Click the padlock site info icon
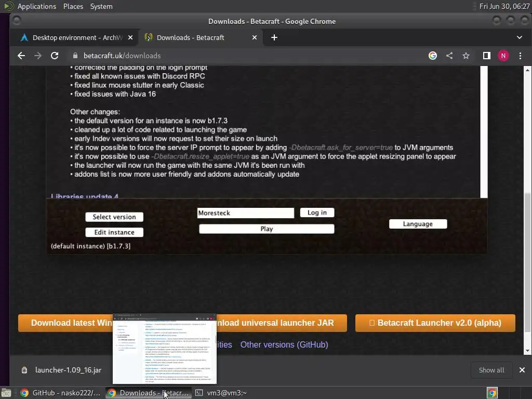Image resolution: width=532 pixels, height=399 pixels. coord(75,56)
